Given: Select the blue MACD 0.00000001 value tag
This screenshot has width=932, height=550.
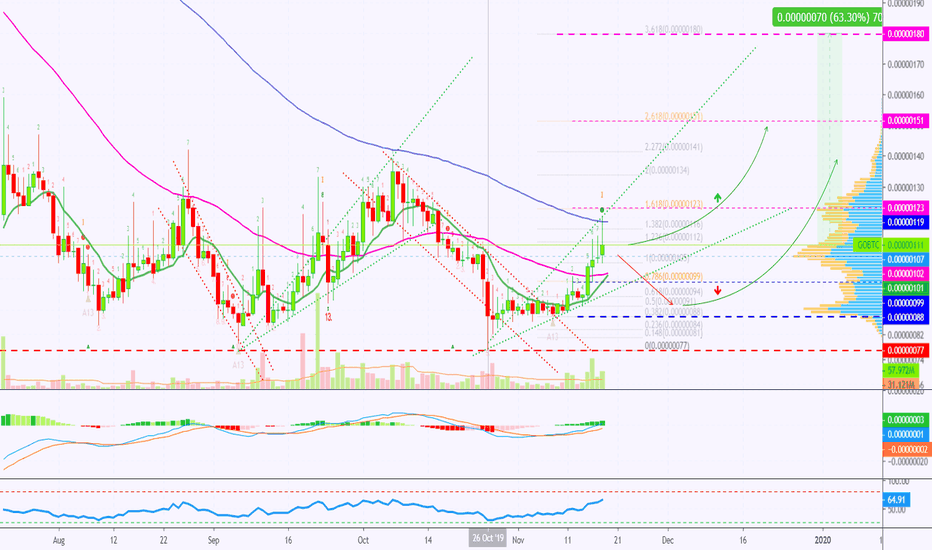Looking at the screenshot, I should click(906, 434).
